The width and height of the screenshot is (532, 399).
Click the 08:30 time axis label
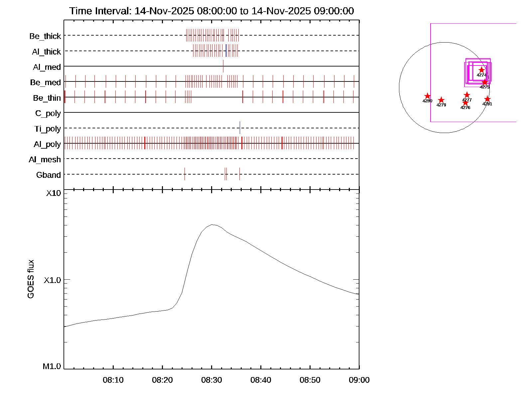click(x=211, y=380)
